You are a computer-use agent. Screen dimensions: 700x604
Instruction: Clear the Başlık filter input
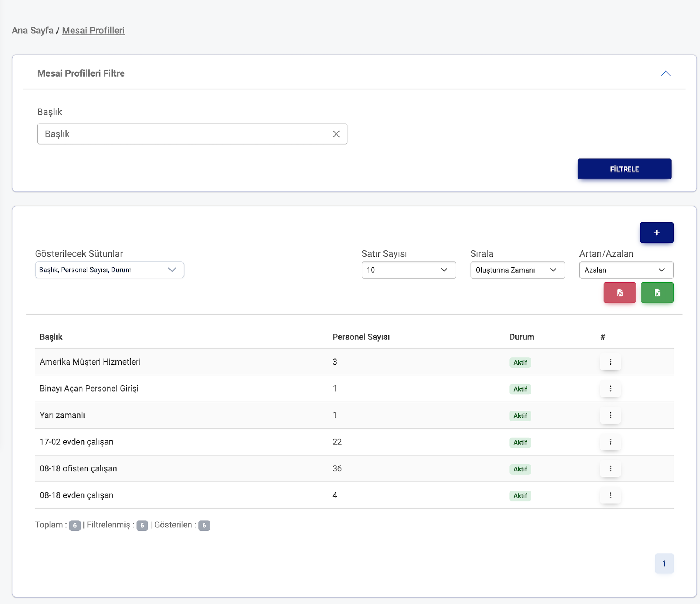tap(336, 134)
